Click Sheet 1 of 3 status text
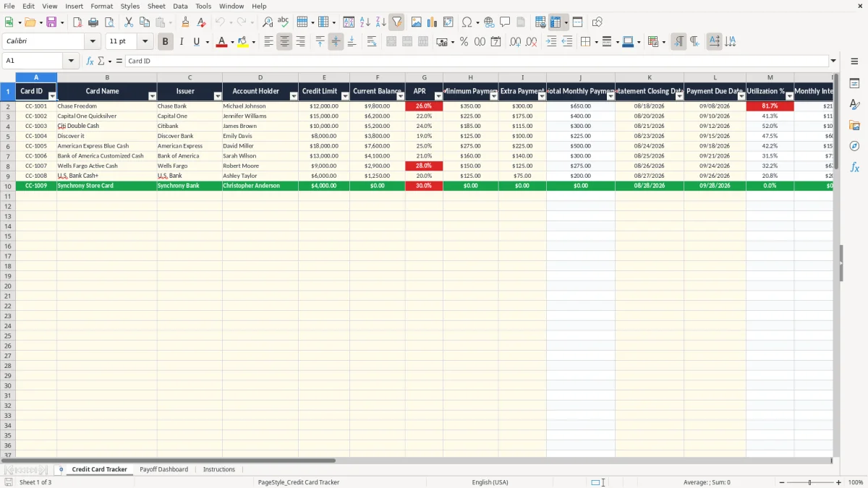 (x=35, y=482)
